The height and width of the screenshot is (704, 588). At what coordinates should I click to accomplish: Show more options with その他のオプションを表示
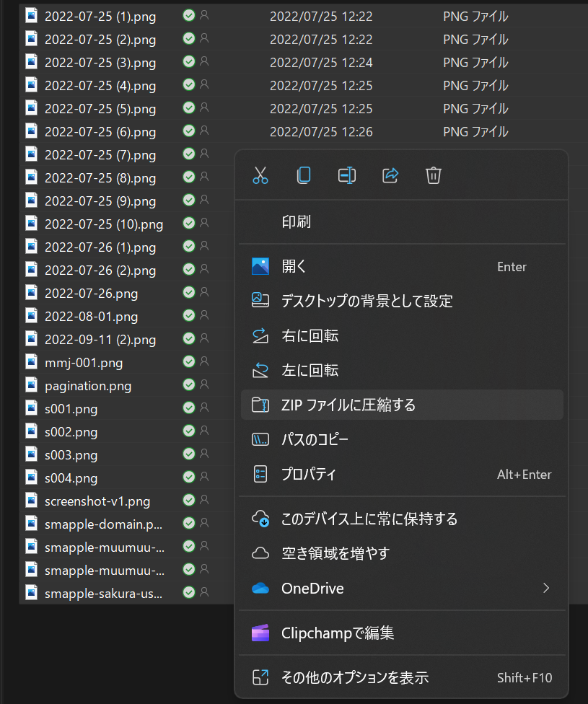point(354,677)
